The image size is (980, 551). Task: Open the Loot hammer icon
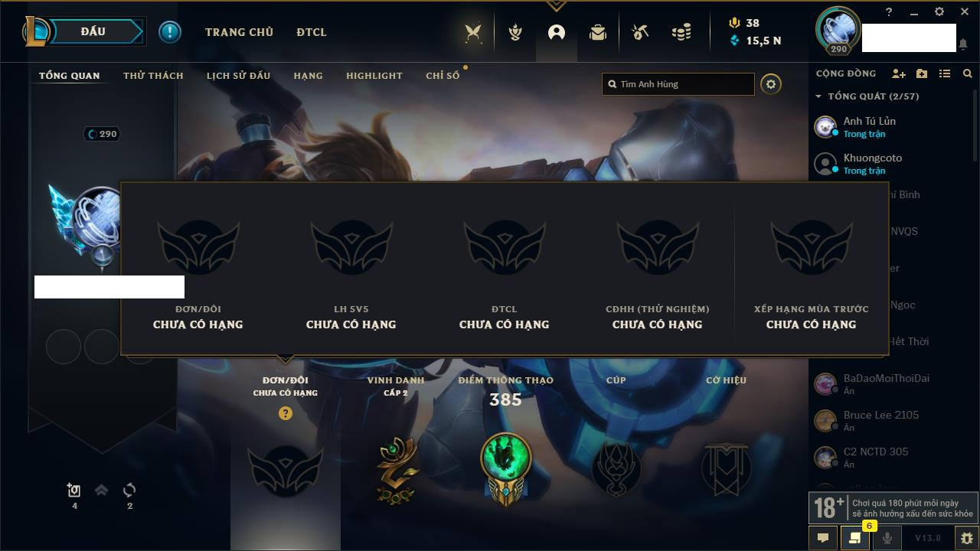point(640,32)
